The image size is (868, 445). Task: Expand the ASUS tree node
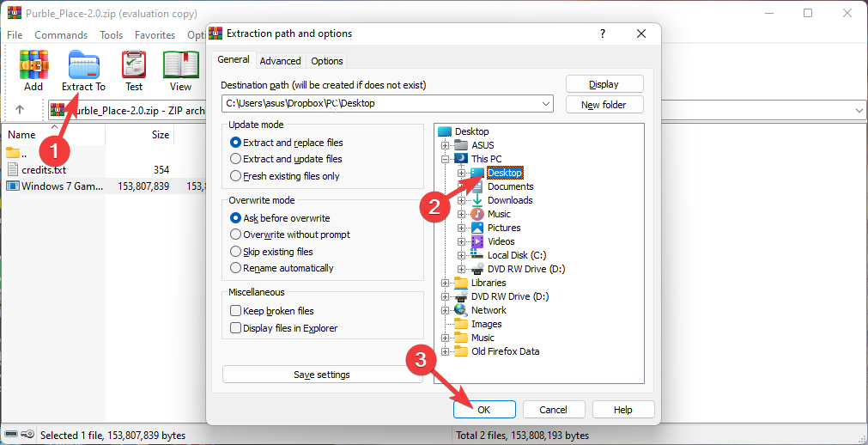(445, 145)
